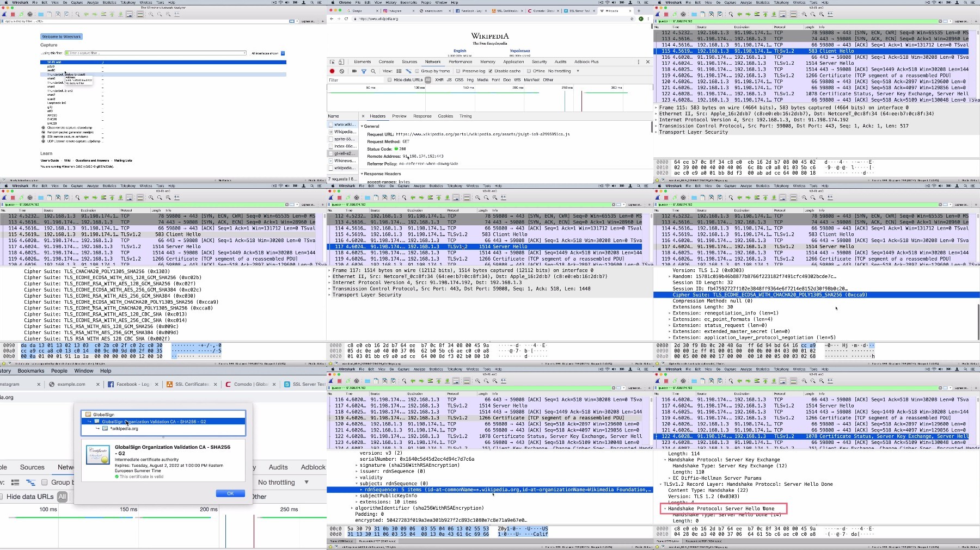This screenshot has height=550, width=980.
Task: Open the Questions and Answers link
Action: click(x=93, y=160)
